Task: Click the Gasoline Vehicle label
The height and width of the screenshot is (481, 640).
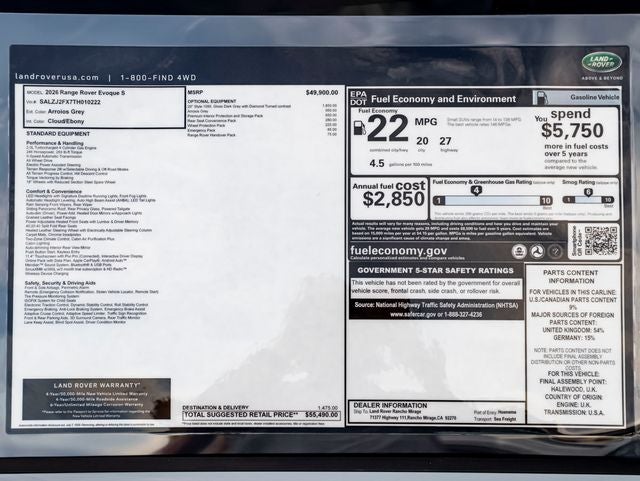Action: (595, 97)
